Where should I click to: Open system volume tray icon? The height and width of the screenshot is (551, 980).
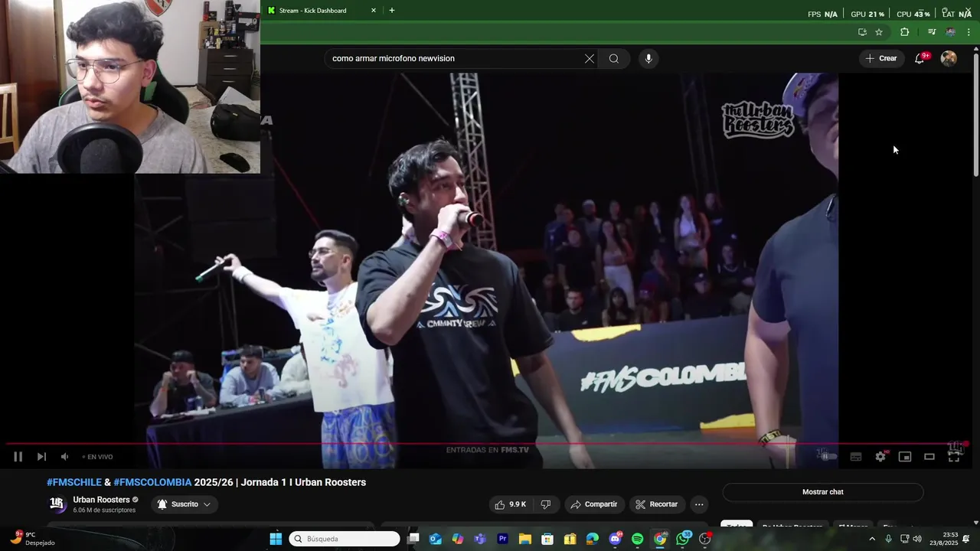917,539
